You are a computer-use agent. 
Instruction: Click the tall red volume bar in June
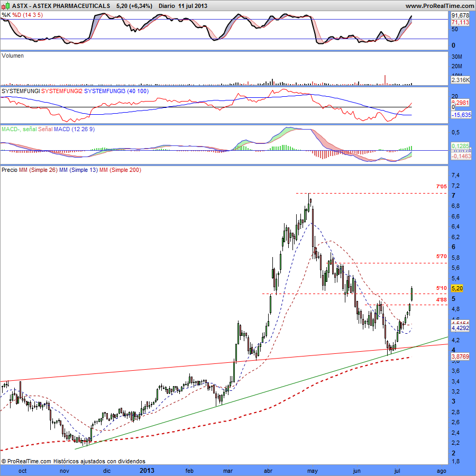[385, 80]
